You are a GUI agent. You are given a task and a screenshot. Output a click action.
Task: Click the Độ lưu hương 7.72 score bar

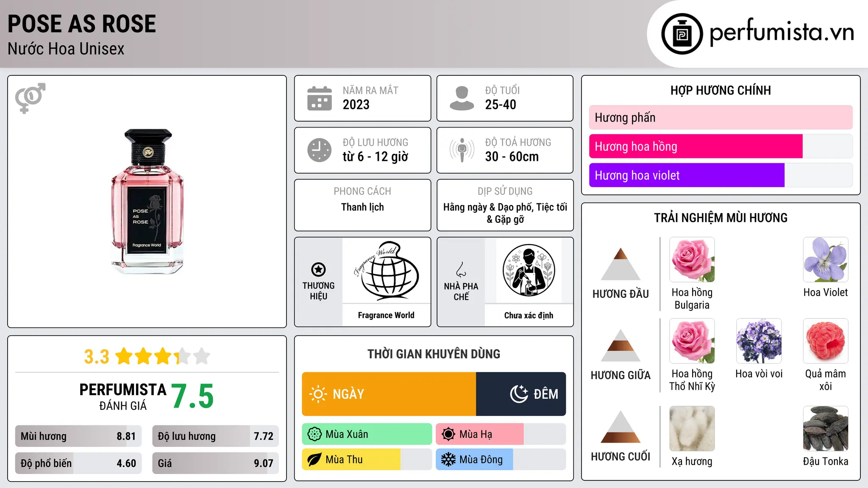(x=216, y=436)
